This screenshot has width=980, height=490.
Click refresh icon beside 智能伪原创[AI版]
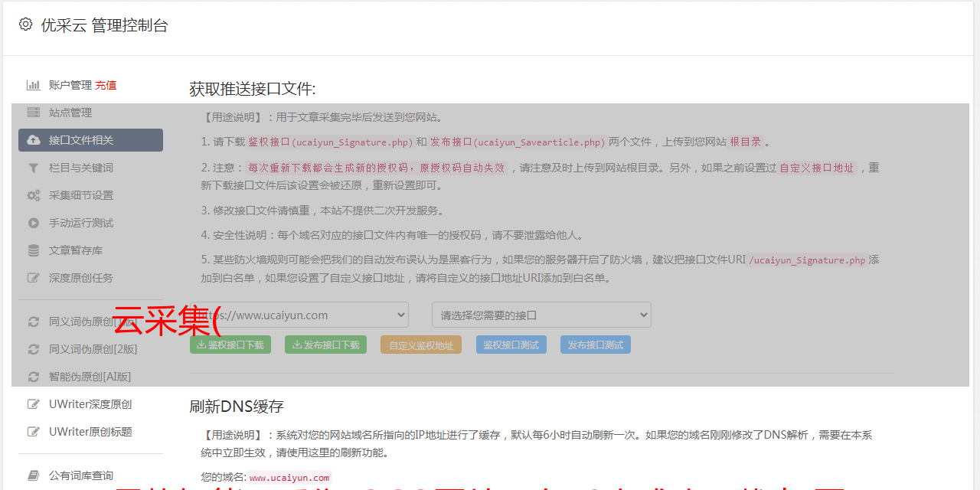click(x=33, y=377)
